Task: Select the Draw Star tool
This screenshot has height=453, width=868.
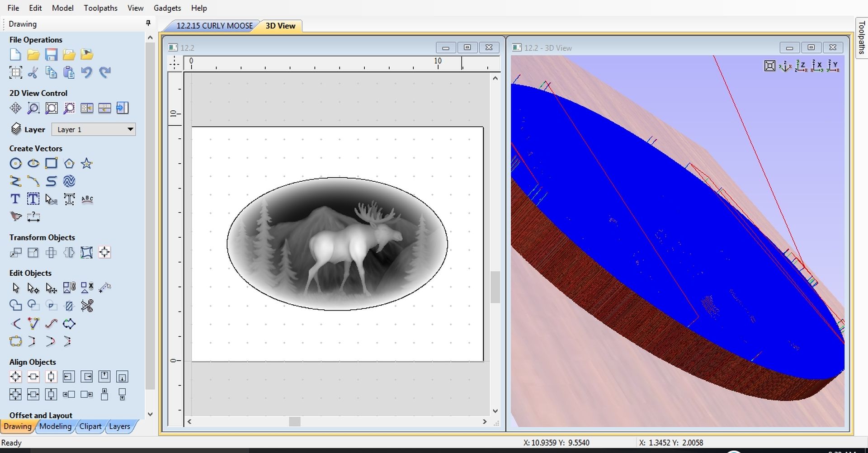Action: coord(87,164)
